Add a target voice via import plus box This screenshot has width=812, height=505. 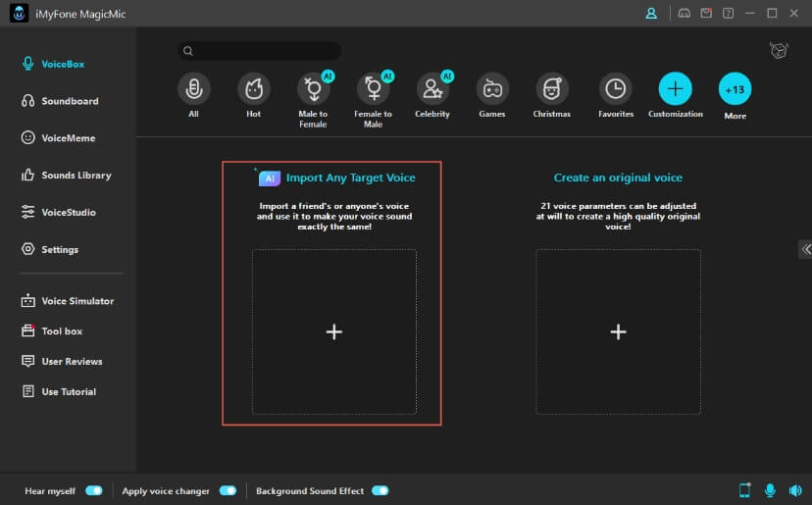(x=334, y=331)
